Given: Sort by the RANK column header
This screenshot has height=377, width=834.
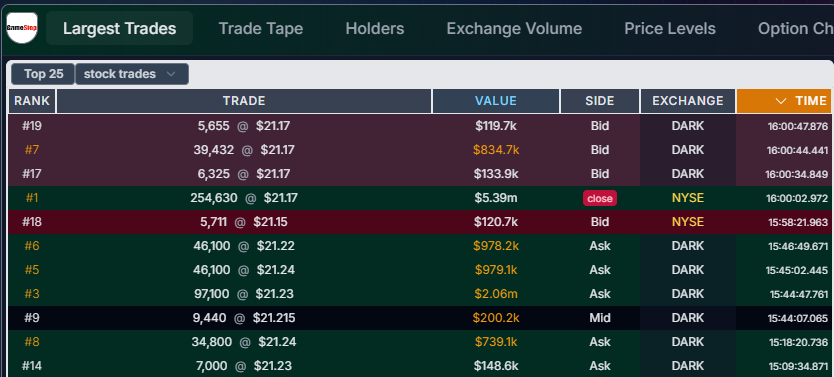Looking at the screenshot, I should click(x=32, y=101).
